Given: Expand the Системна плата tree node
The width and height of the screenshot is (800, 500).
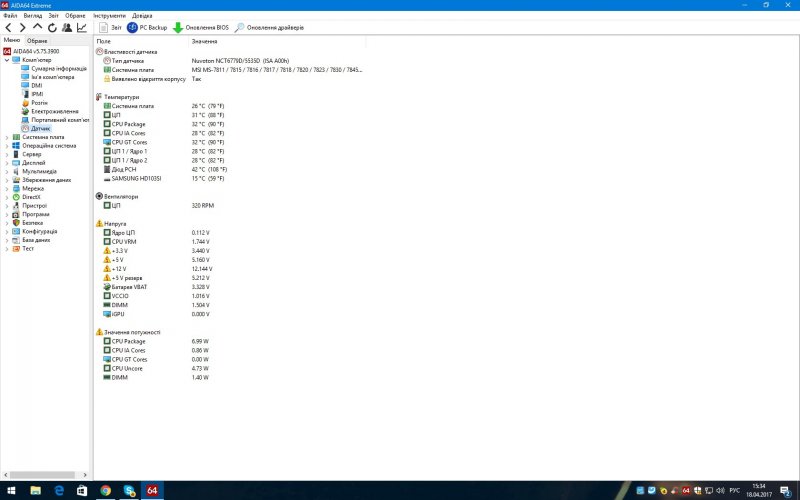Looking at the screenshot, I should (x=7, y=137).
